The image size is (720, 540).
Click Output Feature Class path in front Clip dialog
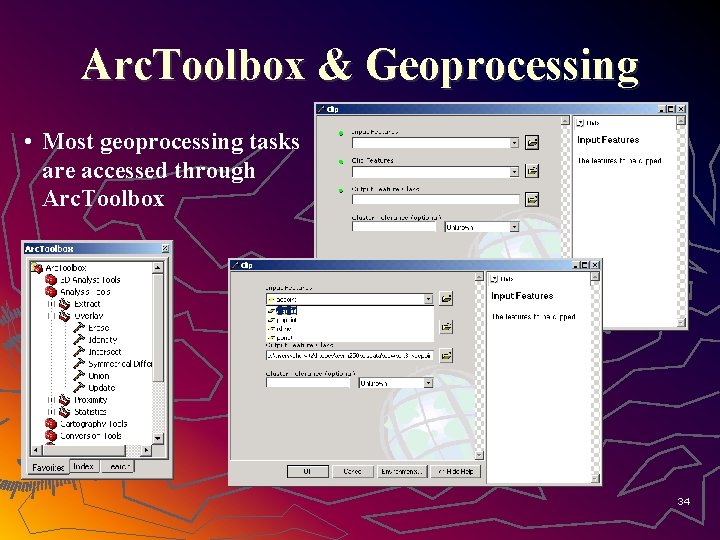coord(349,355)
